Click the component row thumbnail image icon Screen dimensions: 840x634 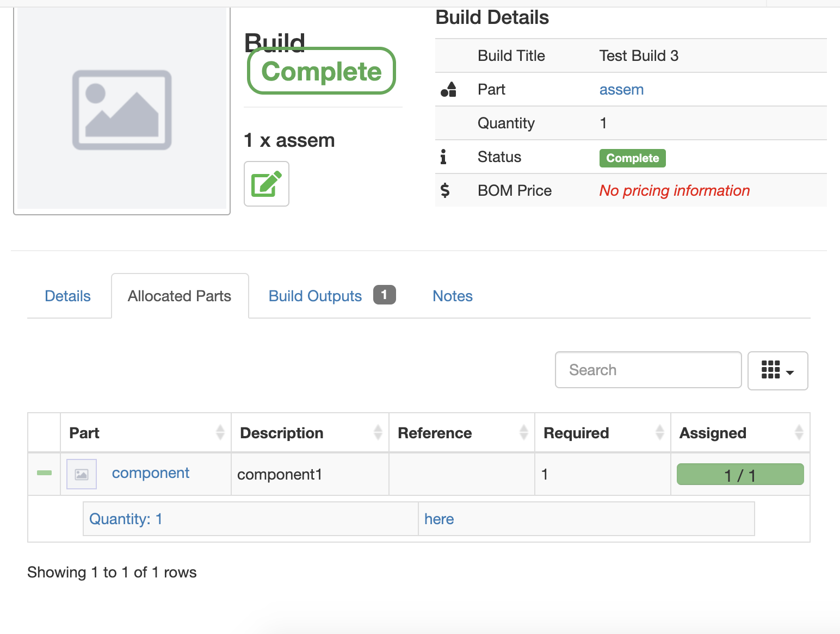pyautogui.click(x=81, y=474)
